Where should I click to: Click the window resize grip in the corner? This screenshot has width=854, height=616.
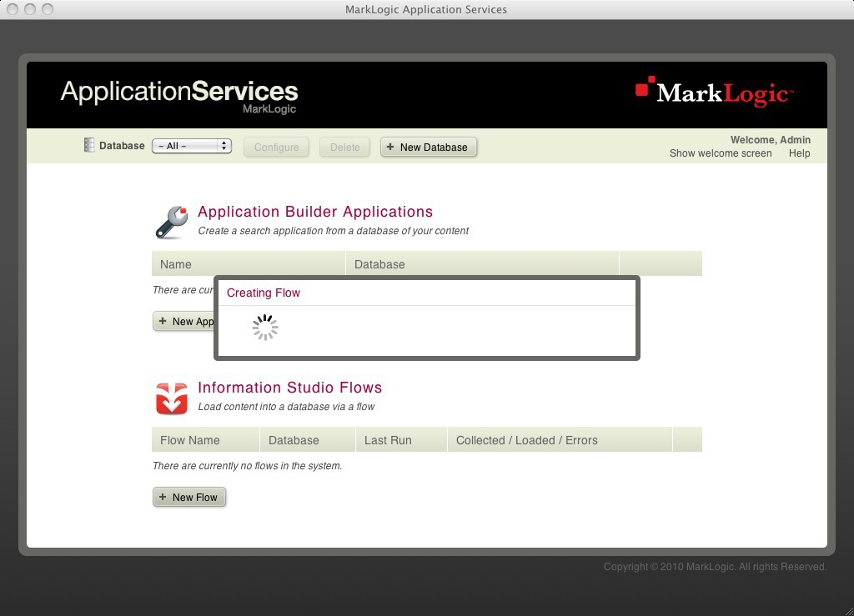tap(848, 610)
